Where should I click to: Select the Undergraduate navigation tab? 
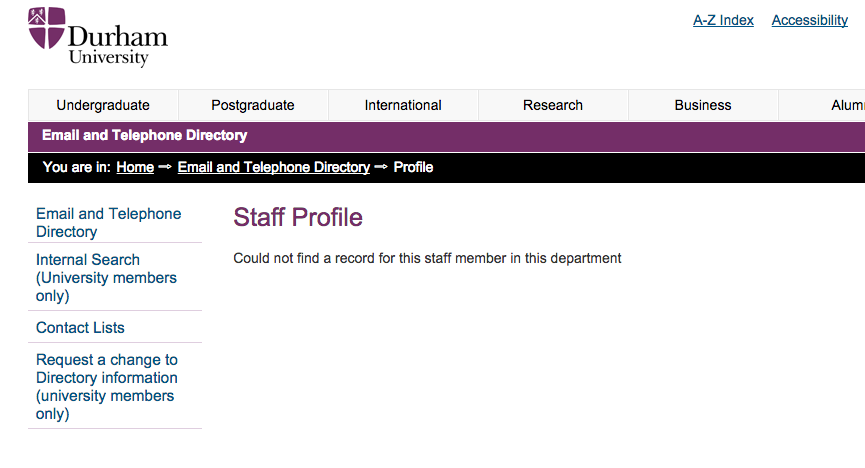tap(103, 105)
